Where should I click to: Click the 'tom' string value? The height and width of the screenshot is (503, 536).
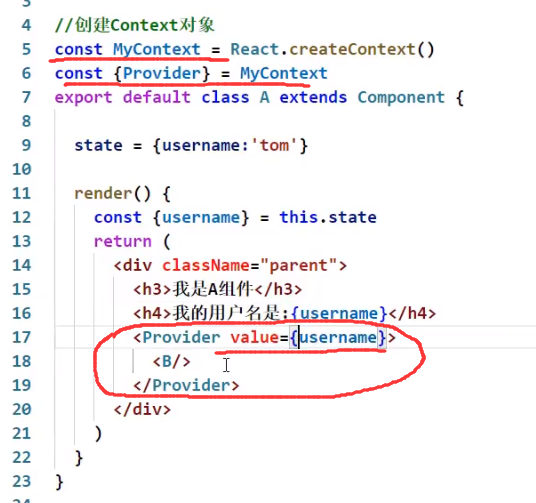click(274, 145)
